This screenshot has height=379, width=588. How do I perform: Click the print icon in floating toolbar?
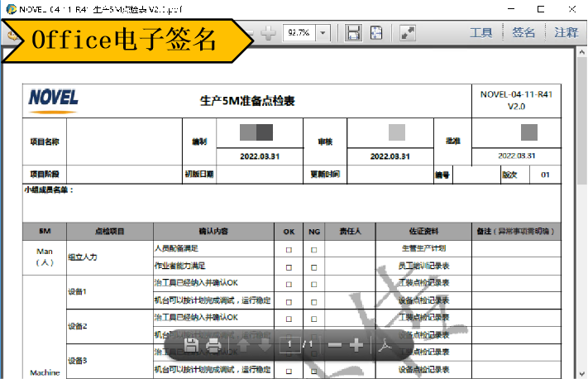coord(213,345)
